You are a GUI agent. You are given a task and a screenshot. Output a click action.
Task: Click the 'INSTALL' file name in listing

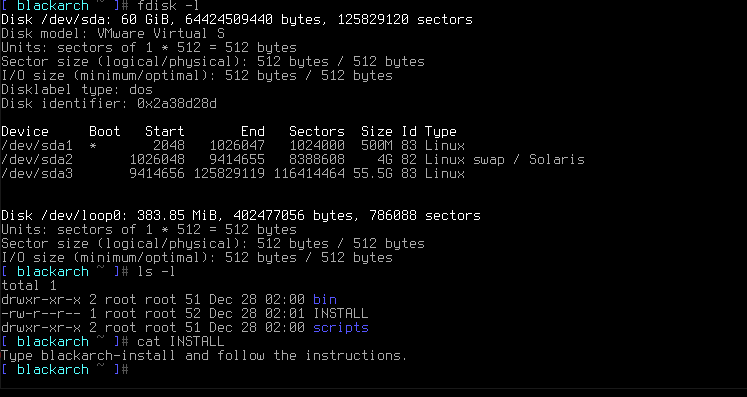click(x=341, y=314)
